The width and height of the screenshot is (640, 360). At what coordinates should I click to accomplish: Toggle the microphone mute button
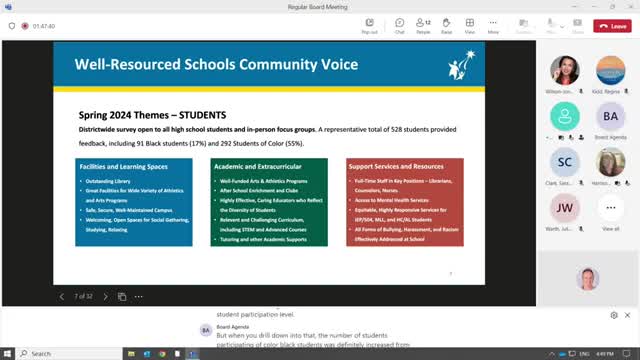coord(551,26)
